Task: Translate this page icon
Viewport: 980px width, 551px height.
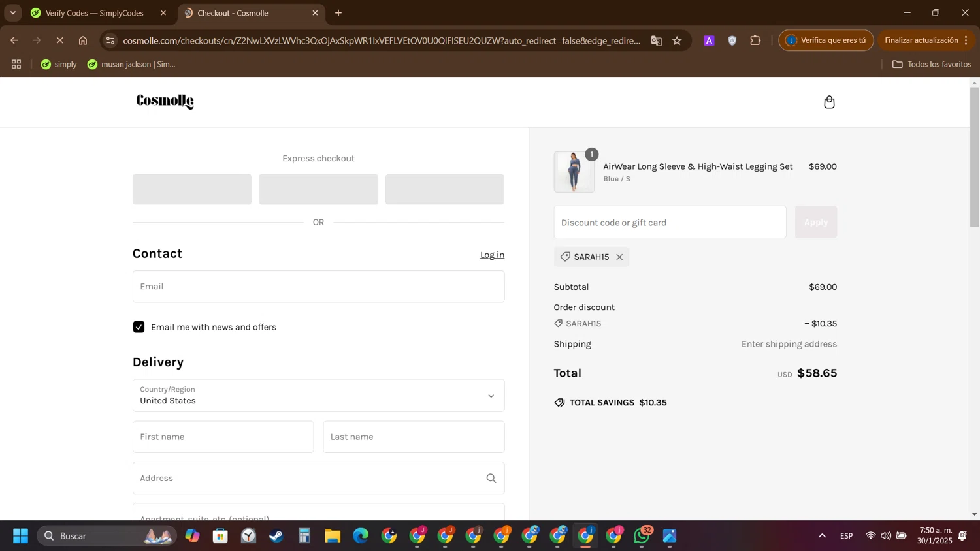Action: pyautogui.click(x=657, y=40)
